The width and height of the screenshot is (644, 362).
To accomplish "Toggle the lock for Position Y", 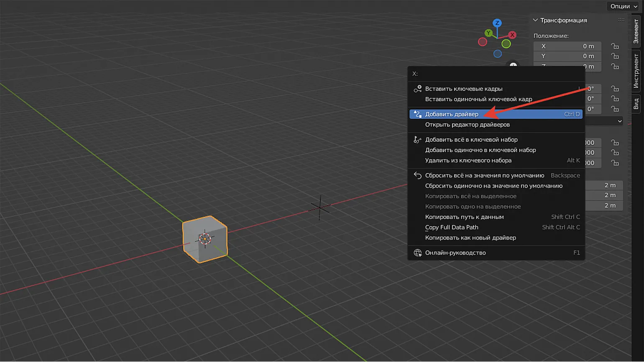I will tap(615, 56).
